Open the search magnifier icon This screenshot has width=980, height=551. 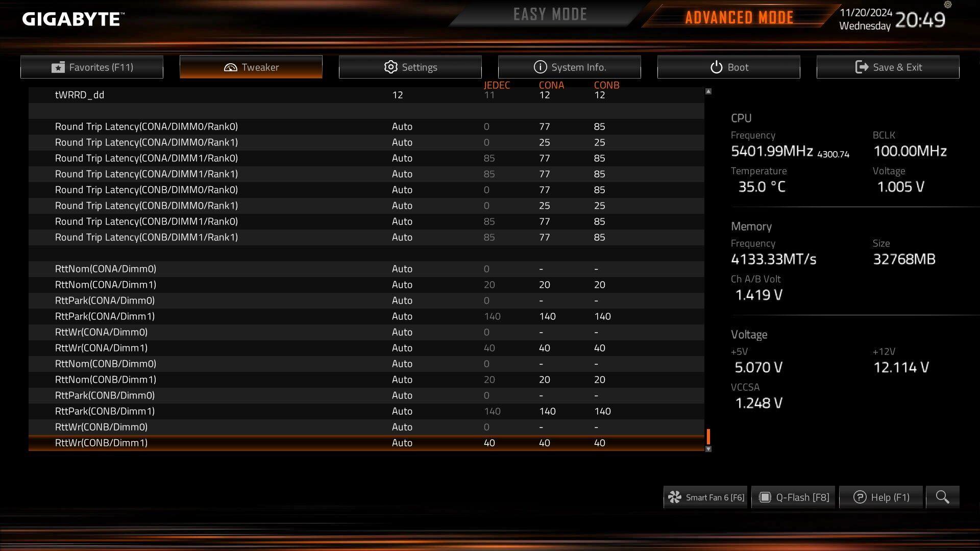pos(942,497)
